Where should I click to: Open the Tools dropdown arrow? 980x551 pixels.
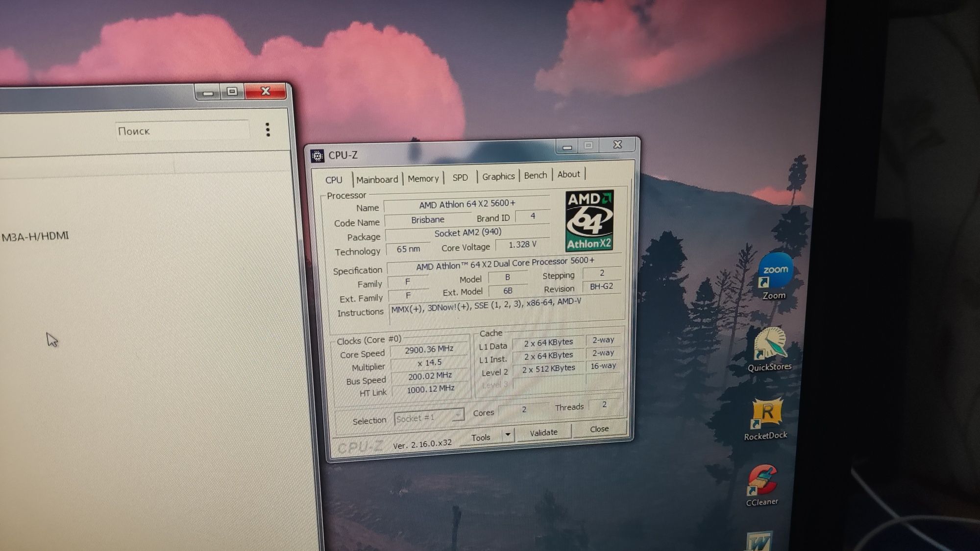point(508,434)
